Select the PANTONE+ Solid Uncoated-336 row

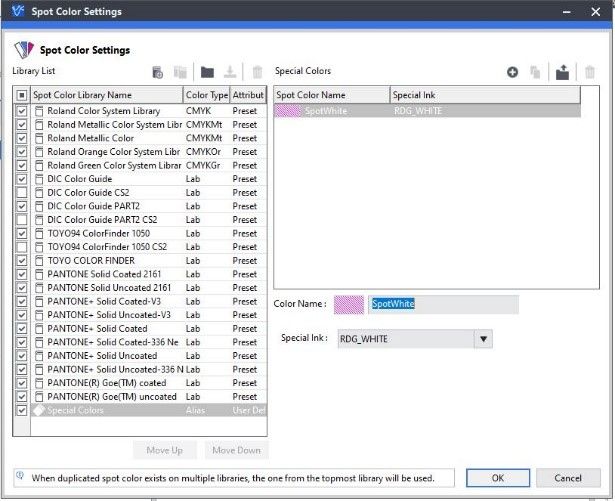(x=149, y=370)
